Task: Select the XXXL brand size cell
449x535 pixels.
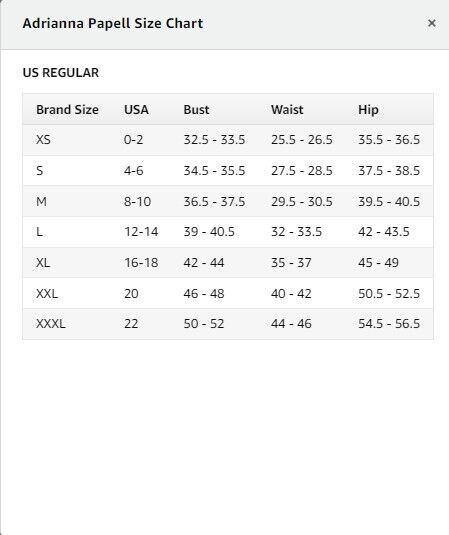Action: (51, 323)
